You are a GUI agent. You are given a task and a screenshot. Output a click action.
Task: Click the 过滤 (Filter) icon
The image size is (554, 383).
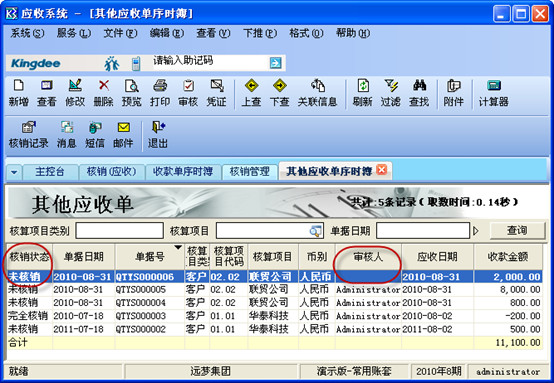tap(390, 86)
